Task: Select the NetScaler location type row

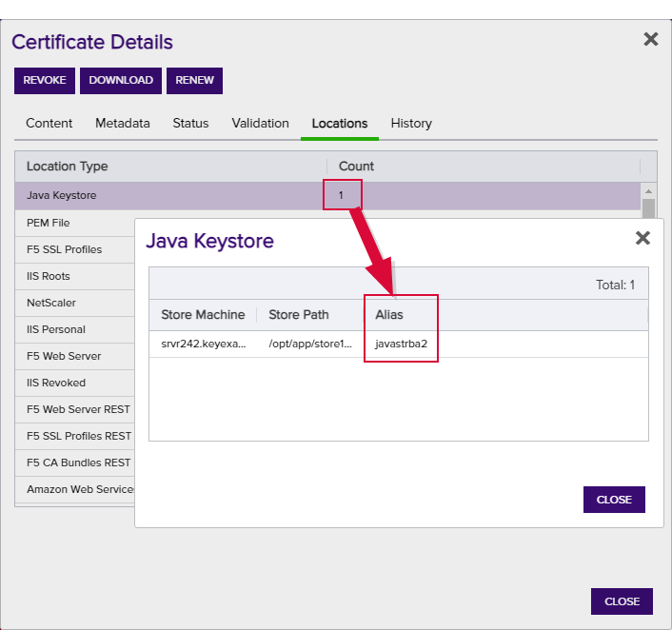Action: (75, 303)
